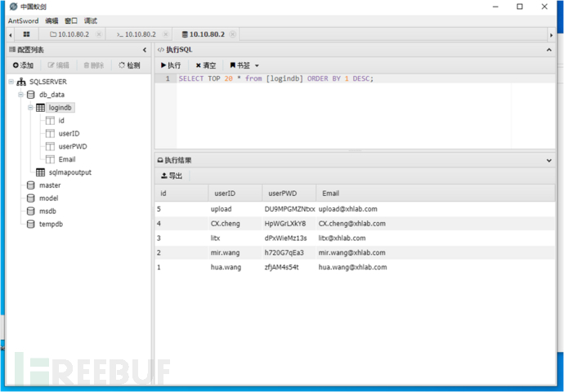Select the database 10.10.80.2 tab
This screenshot has height=392, width=564.
204,34
